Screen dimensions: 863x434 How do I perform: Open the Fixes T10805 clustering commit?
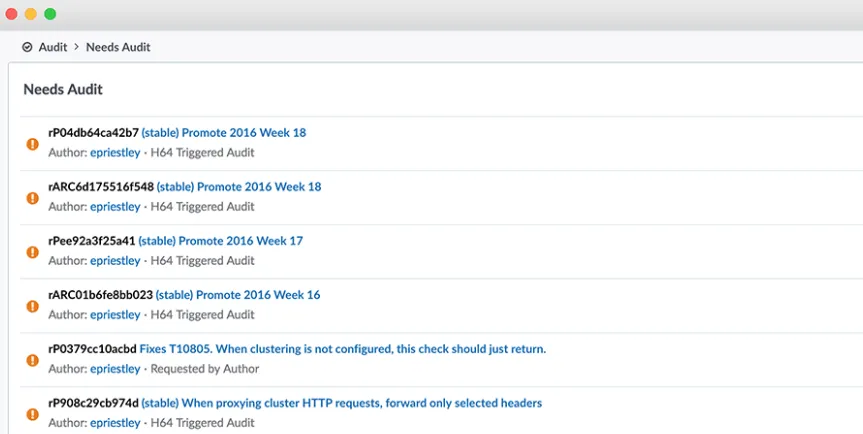pos(343,349)
